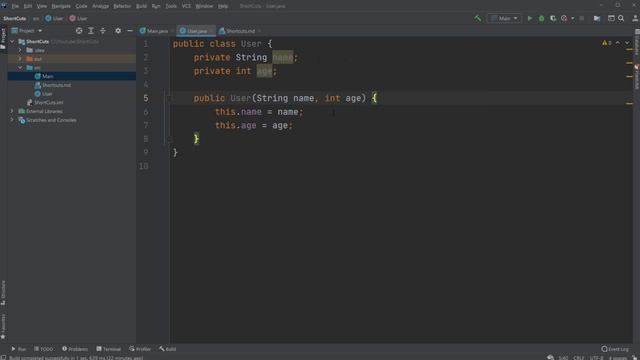Image resolution: width=640 pixels, height=360 pixels.
Task: Expand the out folder
Action: pyautogui.click(x=20, y=59)
